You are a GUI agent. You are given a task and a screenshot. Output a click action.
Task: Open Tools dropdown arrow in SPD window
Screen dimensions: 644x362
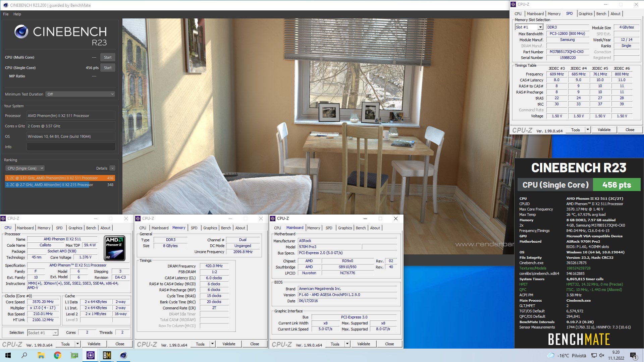tap(588, 130)
